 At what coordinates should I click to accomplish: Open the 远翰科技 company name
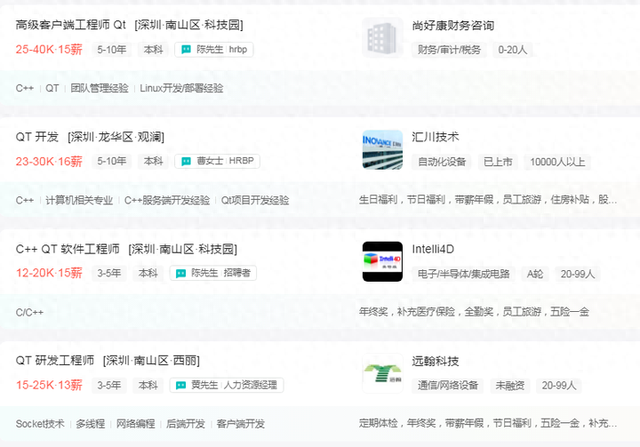click(436, 361)
